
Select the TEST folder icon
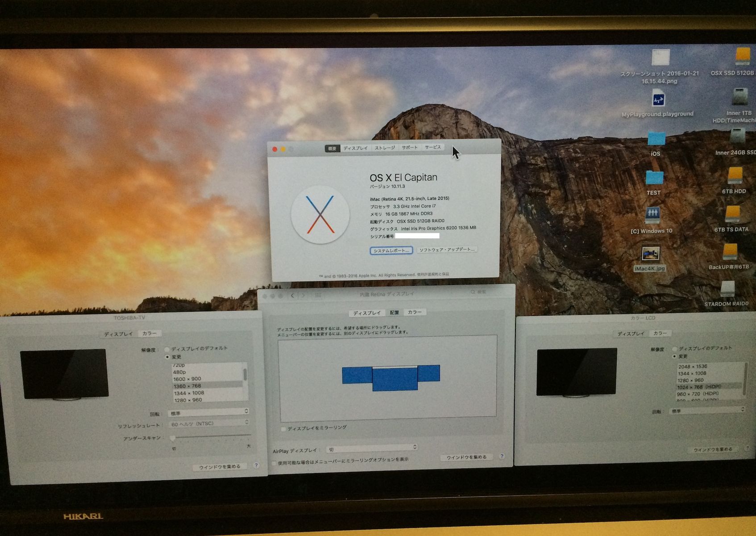[655, 177]
